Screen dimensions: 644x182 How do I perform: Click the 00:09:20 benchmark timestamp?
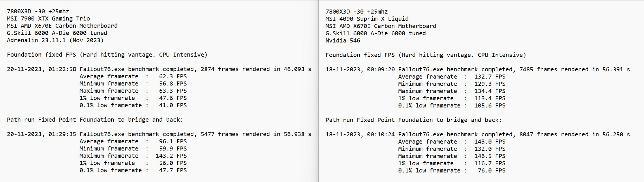coord(381,69)
